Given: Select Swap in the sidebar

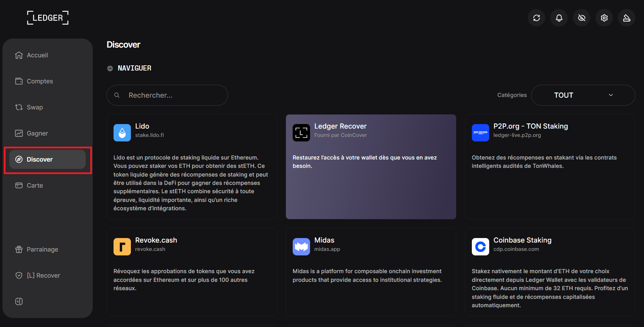Looking at the screenshot, I should click(x=48, y=107).
